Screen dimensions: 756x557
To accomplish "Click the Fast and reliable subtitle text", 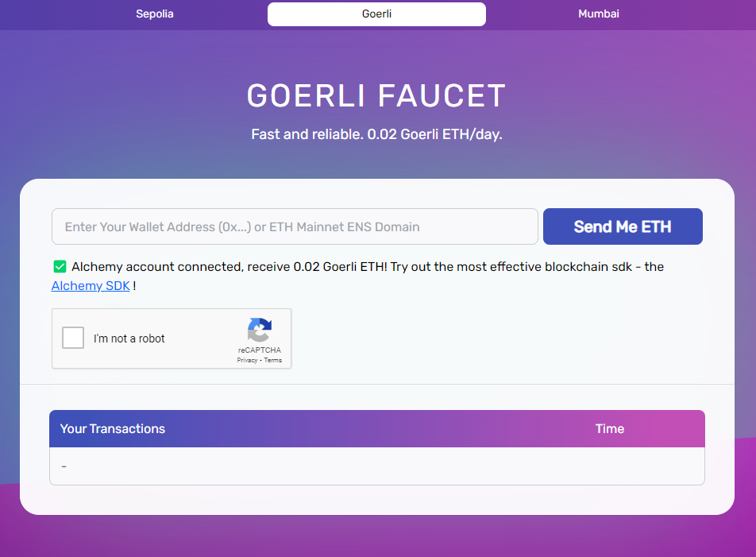I will (376, 134).
